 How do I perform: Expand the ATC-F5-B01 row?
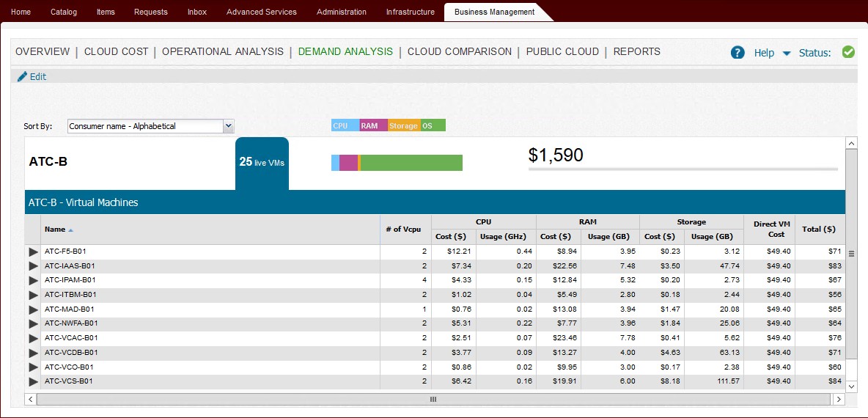(x=33, y=252)
